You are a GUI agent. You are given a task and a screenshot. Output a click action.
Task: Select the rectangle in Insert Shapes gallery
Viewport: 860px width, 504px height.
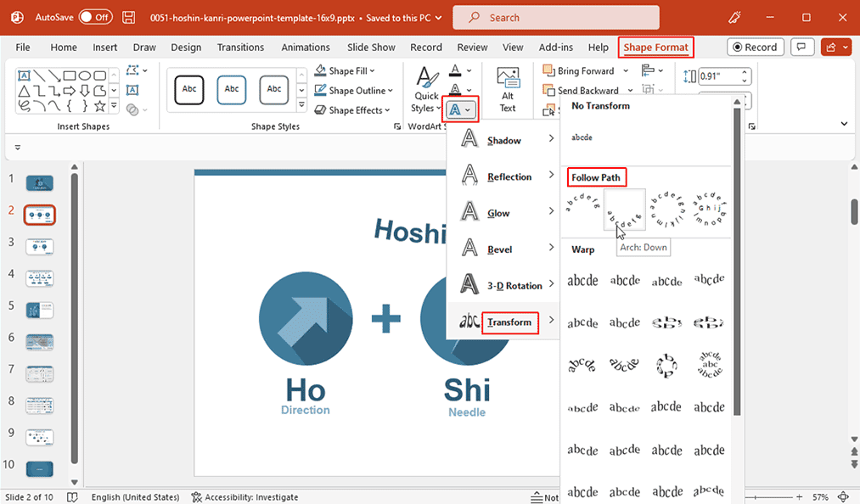70,75
